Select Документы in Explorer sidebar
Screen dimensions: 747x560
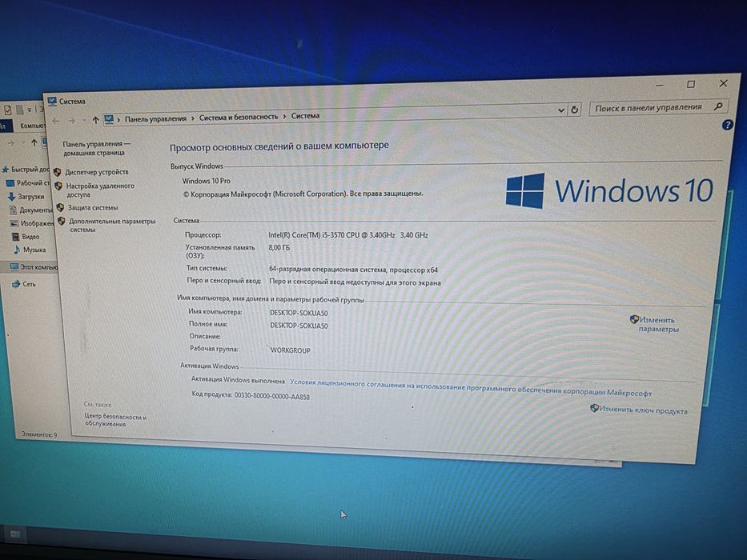[31, 210]
